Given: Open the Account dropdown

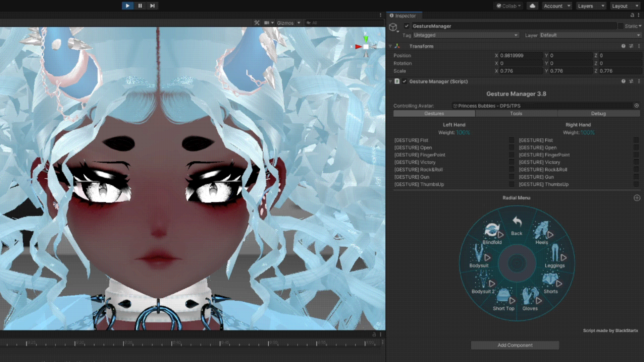Looking at the screenshot, I should pyautogui.click(x=557, y=6).
